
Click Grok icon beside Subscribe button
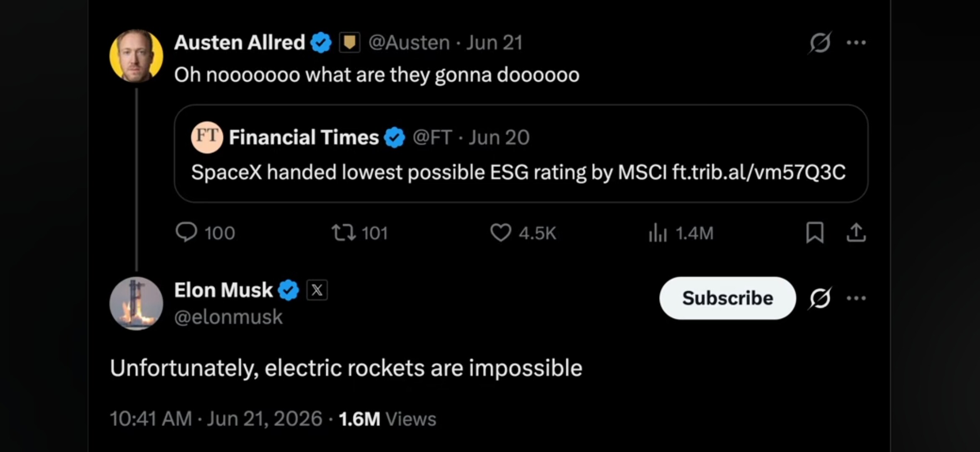(820, 298)
